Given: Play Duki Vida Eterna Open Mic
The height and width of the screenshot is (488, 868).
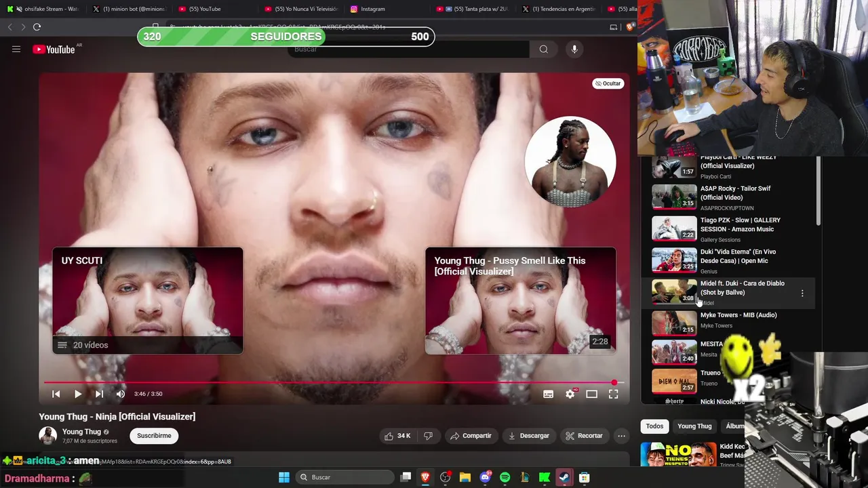Looking at the screenshot, I should 727,260.
